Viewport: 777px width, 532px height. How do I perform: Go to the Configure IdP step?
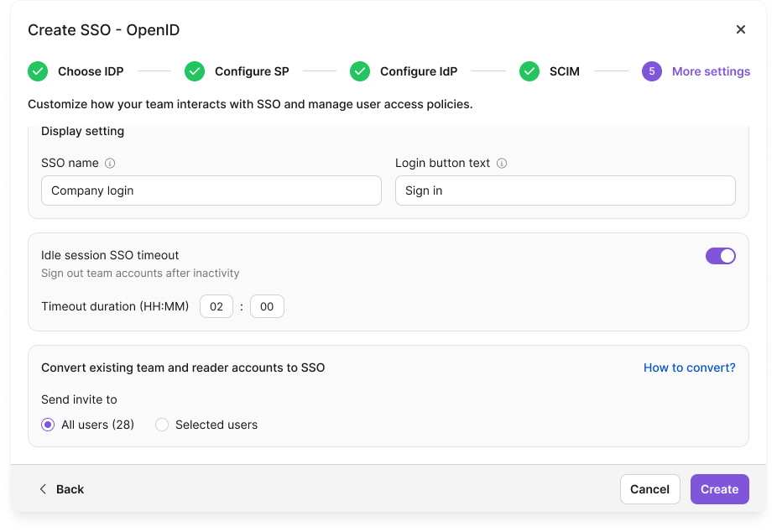coord(419,71)
